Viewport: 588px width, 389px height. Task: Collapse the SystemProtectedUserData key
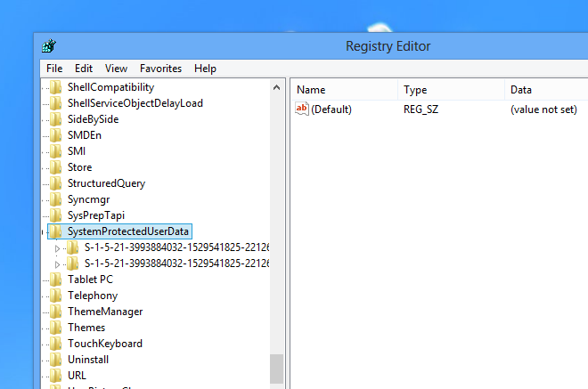(44, 232)
